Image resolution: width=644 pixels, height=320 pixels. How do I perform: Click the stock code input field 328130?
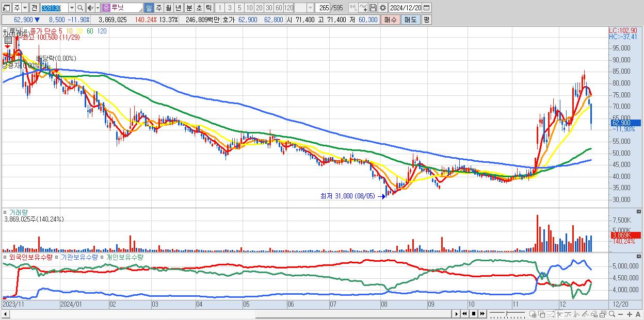point(54,8)
